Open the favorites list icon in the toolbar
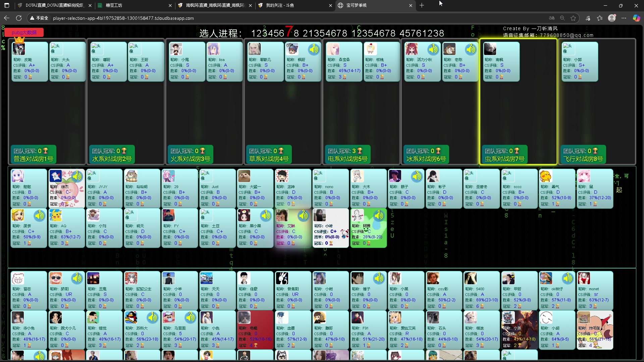Viewport: 644px width, 362px height. tap(600, 18)
